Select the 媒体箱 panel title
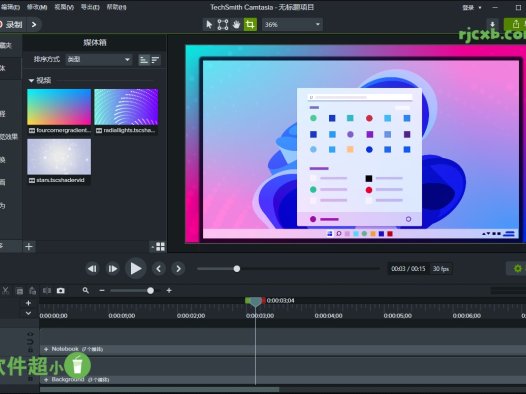 tap(95, 43)
